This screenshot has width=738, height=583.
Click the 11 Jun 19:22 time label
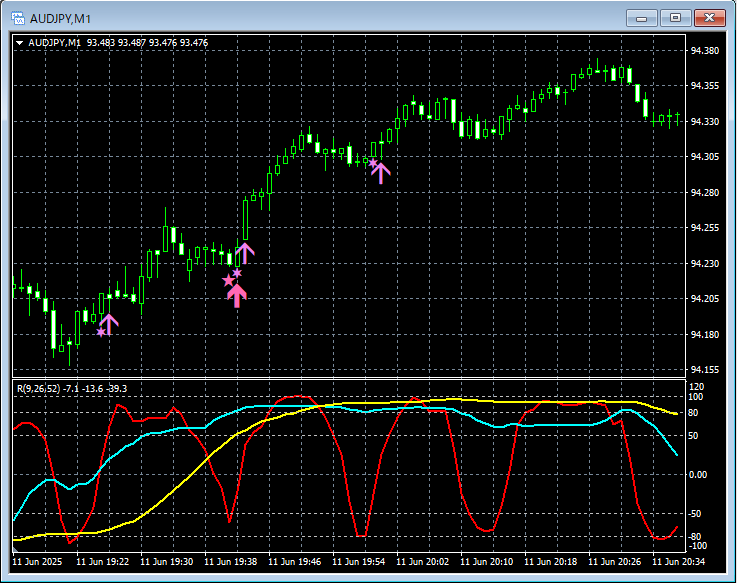pos(103,562)
